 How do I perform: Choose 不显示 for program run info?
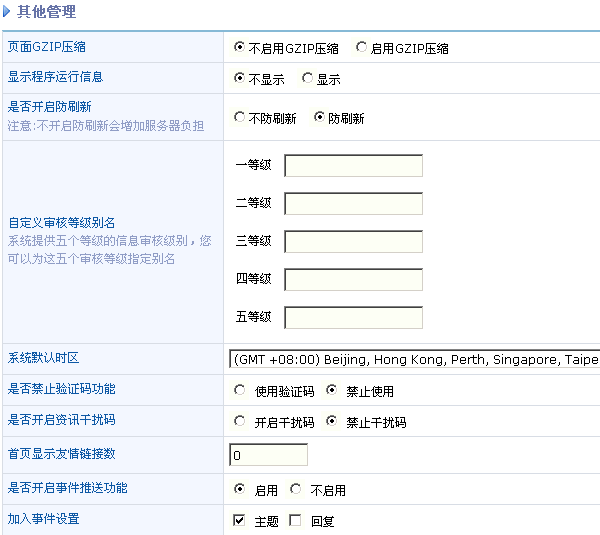coord(239,78)
